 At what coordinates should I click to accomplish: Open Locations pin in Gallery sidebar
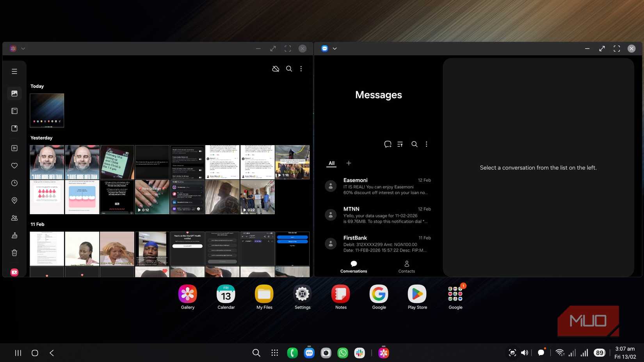tap(14, 201)
